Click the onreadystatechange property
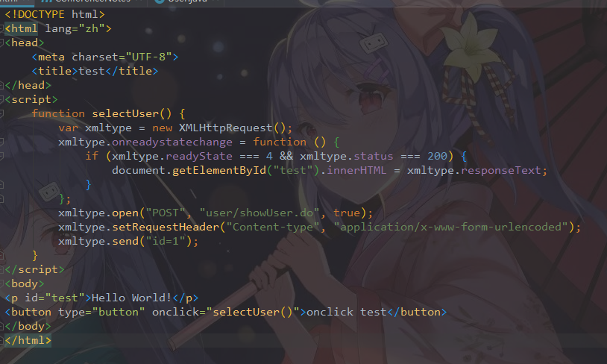 [172, 142]
